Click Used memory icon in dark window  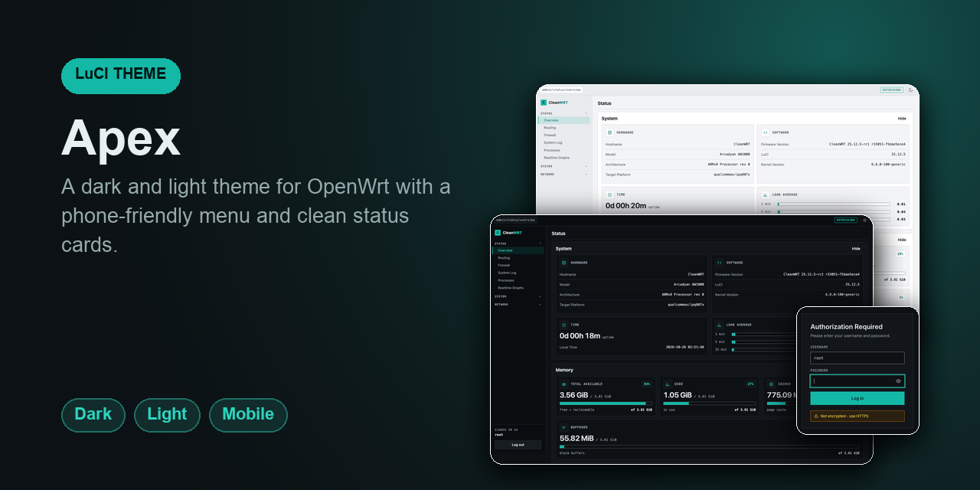pyautogui.click(x=668, y=384)
